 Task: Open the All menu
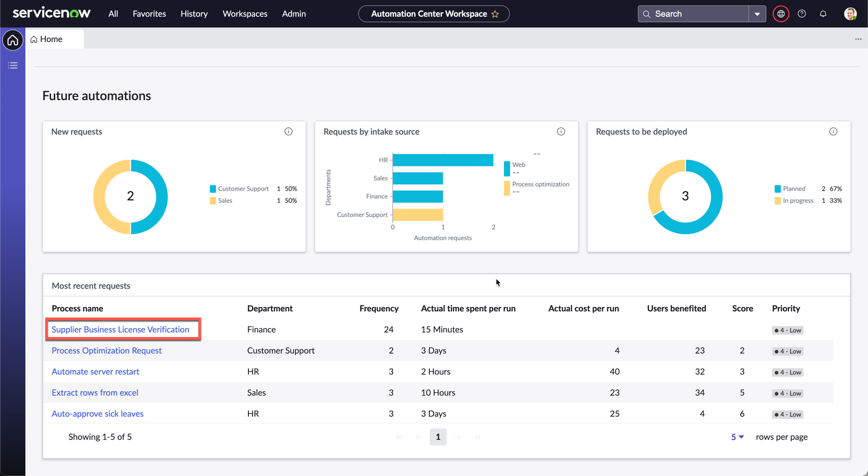pos(113,14)
